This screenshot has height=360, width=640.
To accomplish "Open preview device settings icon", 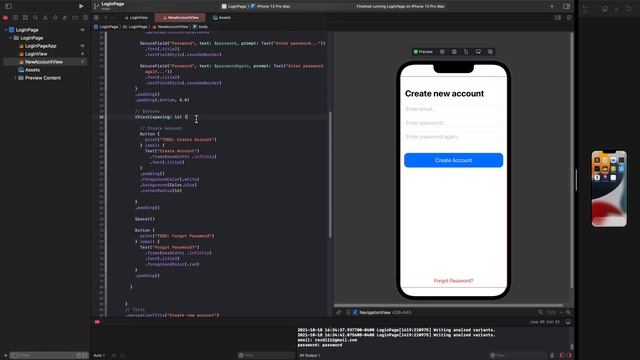I will (478, 52).
